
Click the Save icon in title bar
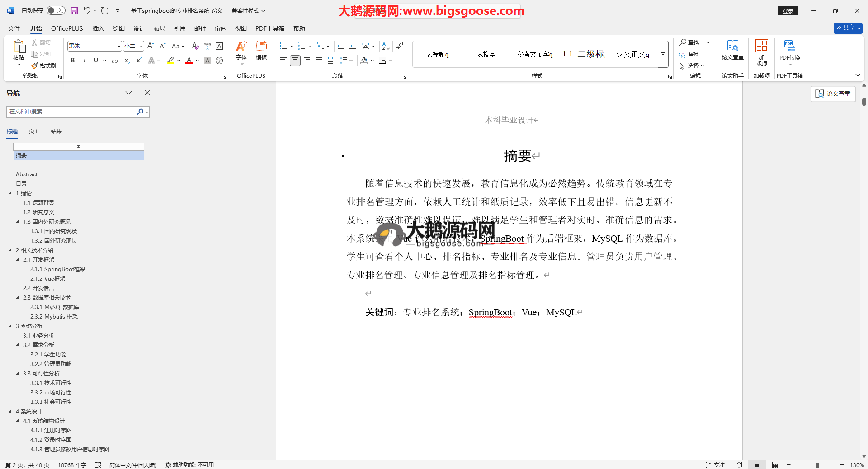tap(74, 10)
